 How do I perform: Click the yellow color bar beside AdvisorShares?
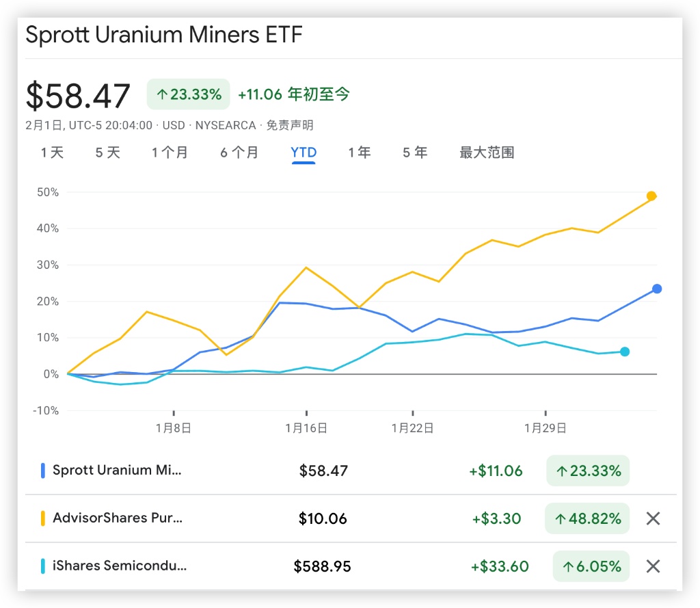43,518
